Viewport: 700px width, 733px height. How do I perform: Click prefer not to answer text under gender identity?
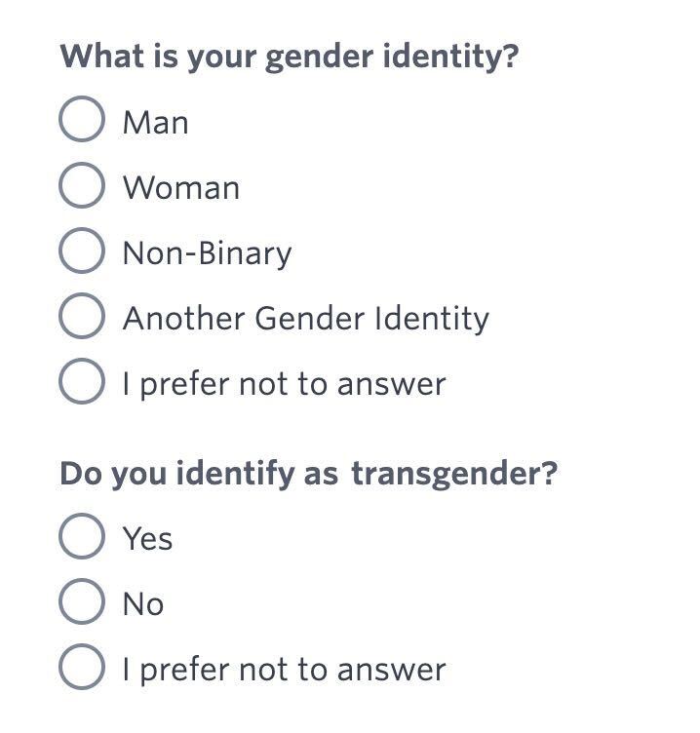pos(284,384)
